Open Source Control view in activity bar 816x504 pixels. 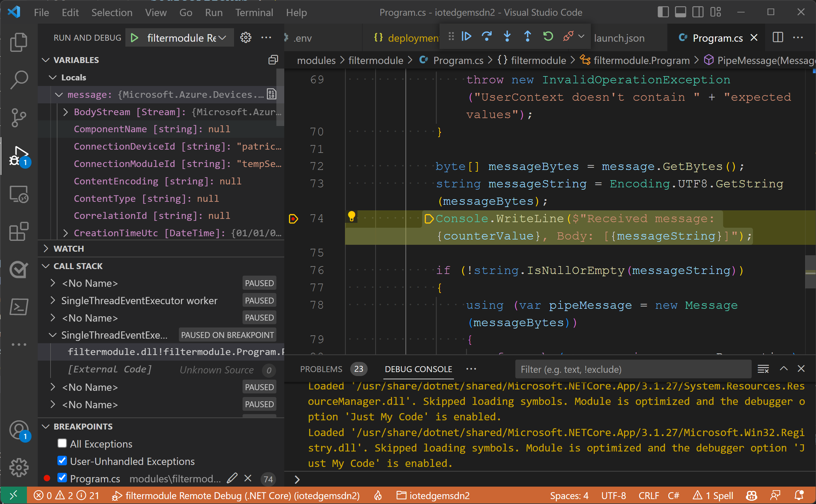[19, 118]
